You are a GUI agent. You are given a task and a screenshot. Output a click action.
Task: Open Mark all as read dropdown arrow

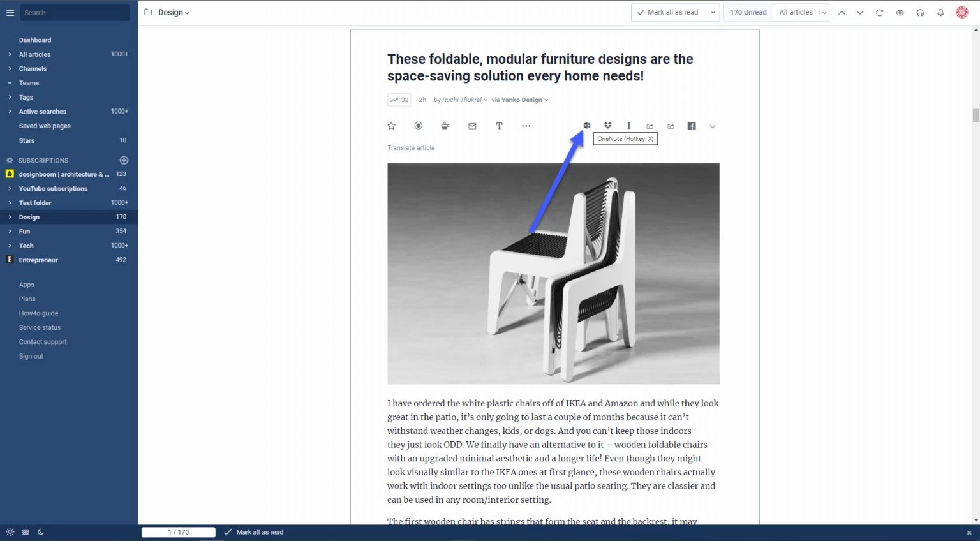(x=713, y=13)
